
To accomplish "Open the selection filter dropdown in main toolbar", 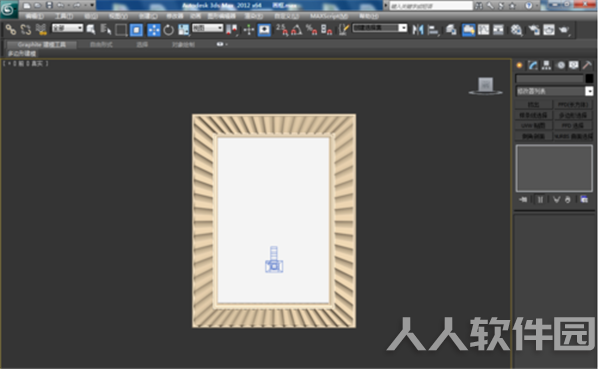I will pos(67,28).
